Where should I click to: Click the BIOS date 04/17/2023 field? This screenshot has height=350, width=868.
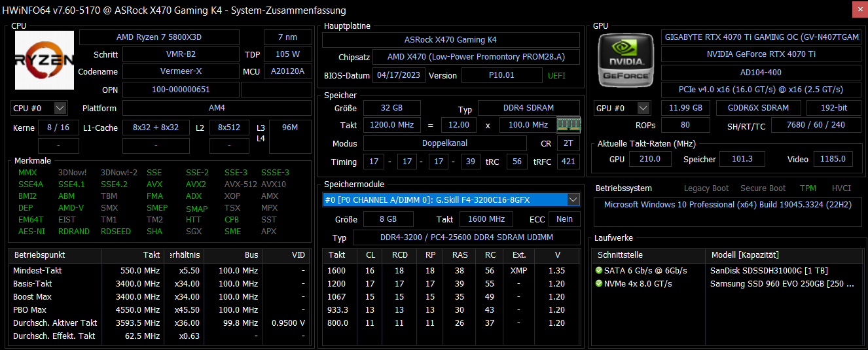tap(399, 75)
